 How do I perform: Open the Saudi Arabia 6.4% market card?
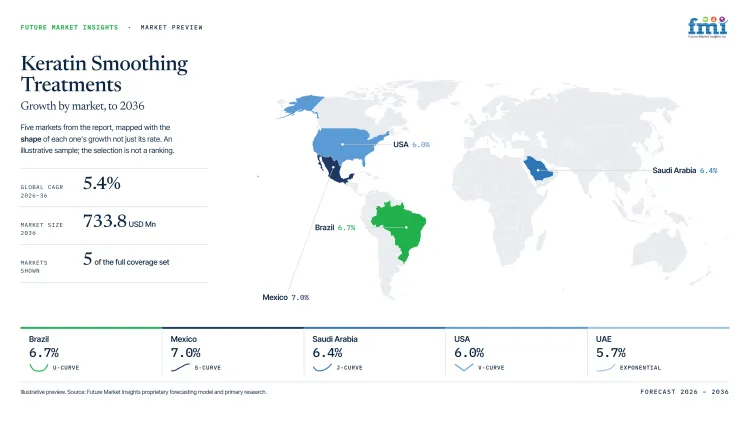click(x=375, y=354)
